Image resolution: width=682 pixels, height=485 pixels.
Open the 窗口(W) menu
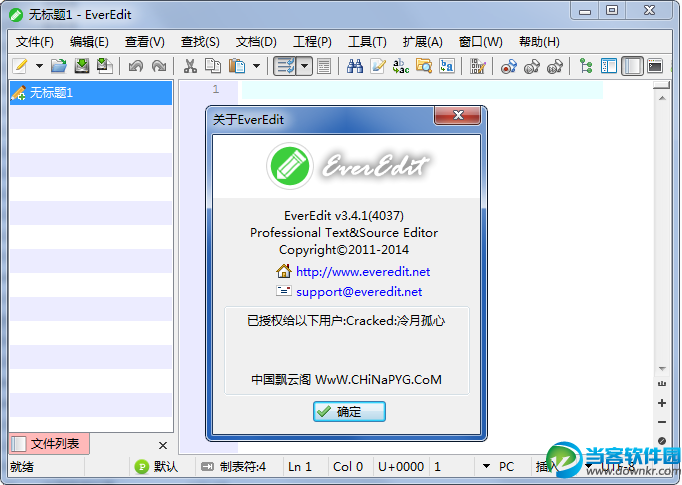pyautogui.click(x=481, y=42)
